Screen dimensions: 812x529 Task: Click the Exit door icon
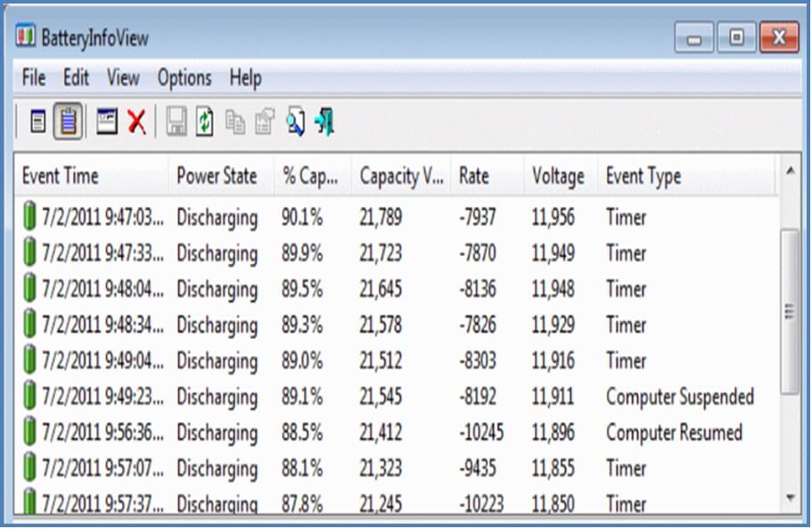(324, 121)
